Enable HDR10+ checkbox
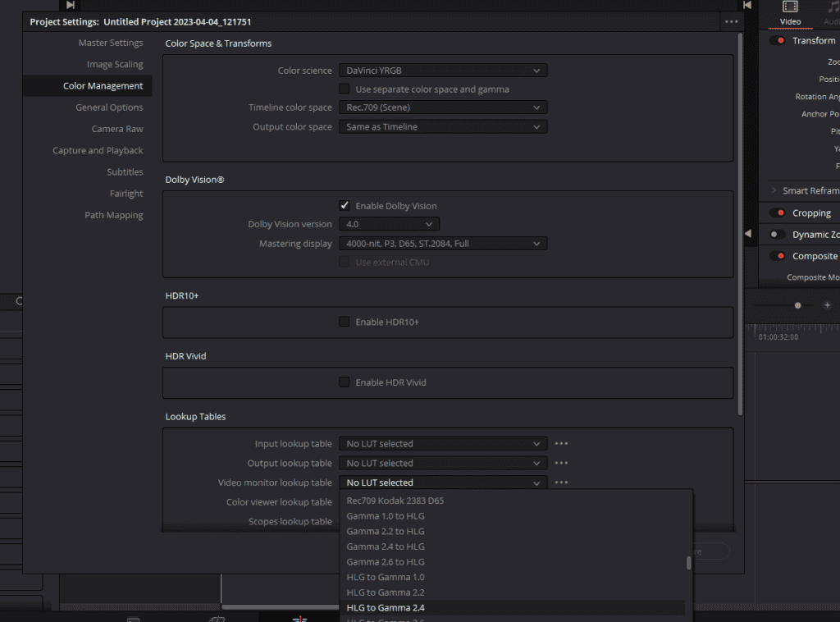Screen dimensions: 840x622 point(345,322)
